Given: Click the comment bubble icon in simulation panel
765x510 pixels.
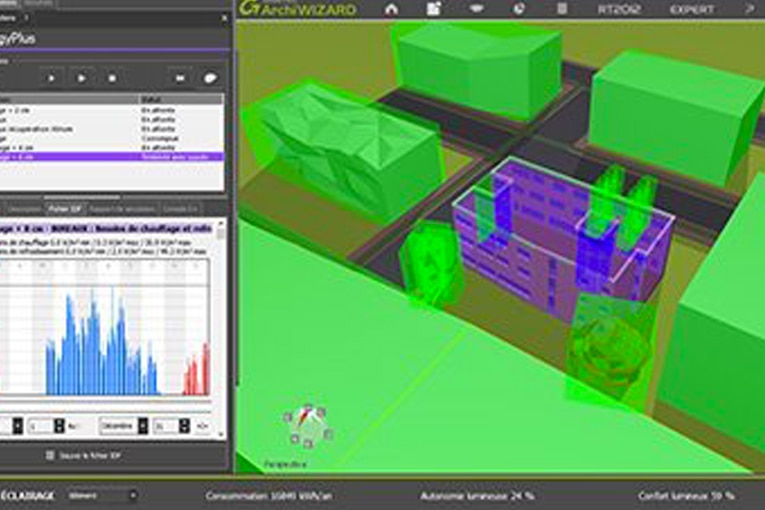Looking at the screenshot, I should point(210,77).
